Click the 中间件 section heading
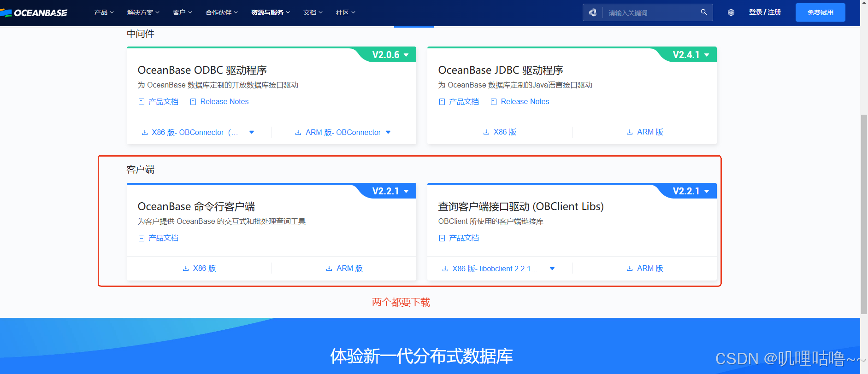Screen dimensions: 868x374 click(x=141, y=34)
